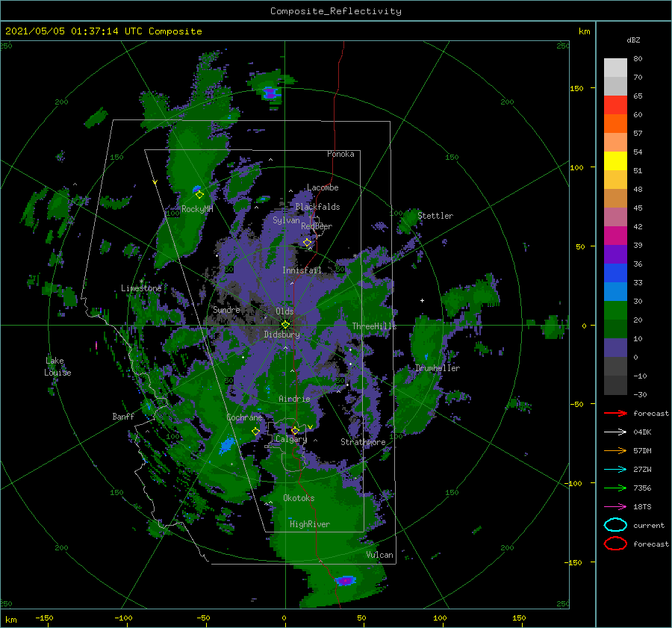Click the dBZ legend heading
The image size is (672, 628).
633,40
